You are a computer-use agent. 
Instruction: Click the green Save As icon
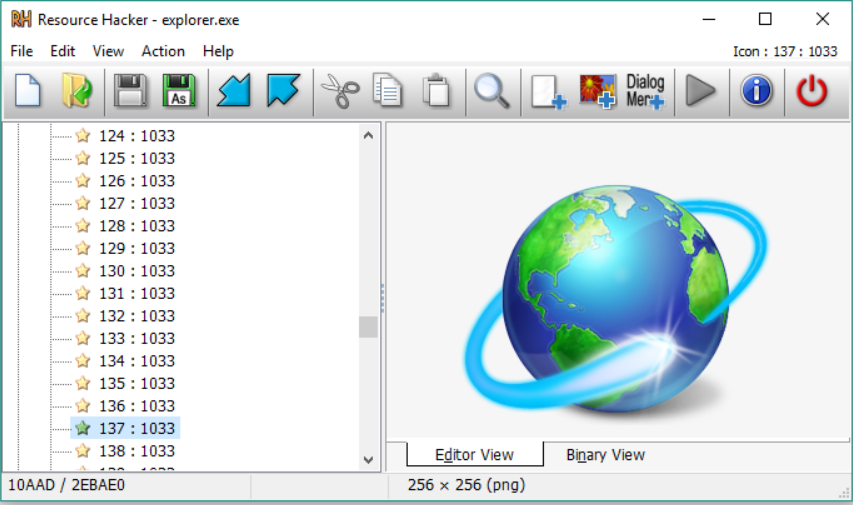point(179,91)
